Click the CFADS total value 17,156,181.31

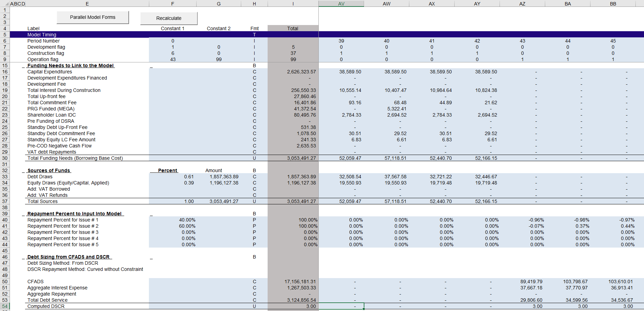point(300,282)
